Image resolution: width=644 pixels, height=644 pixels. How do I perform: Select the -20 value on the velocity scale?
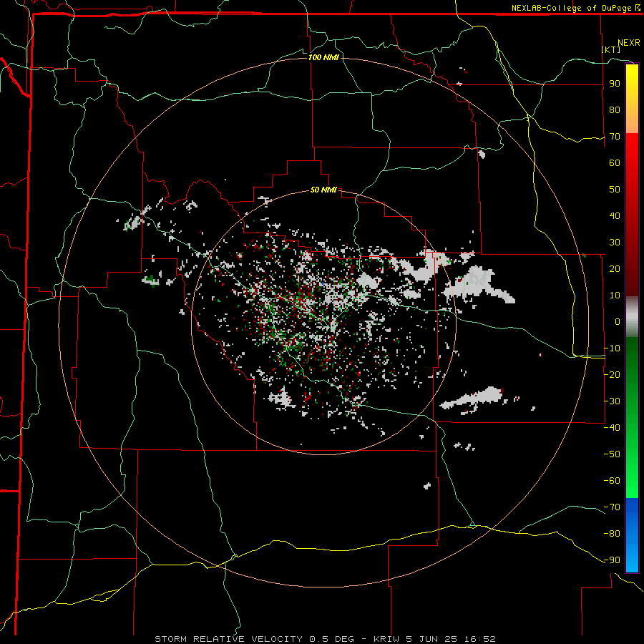[x=612, y=375]
